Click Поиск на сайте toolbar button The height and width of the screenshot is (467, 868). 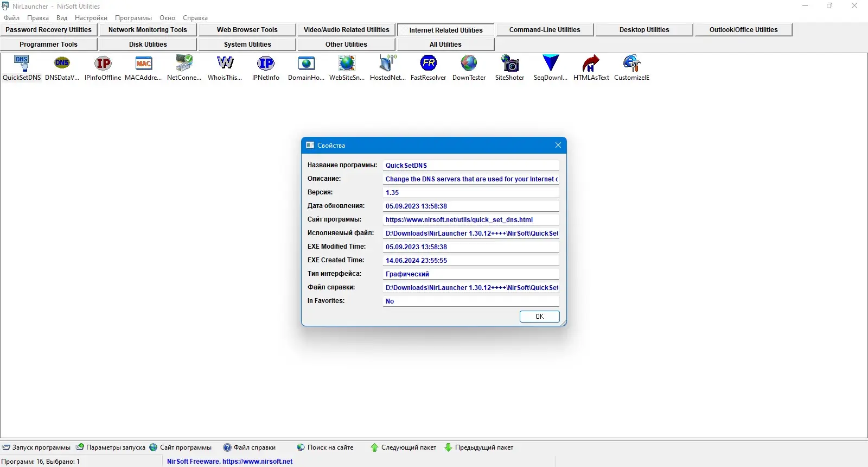325,447
